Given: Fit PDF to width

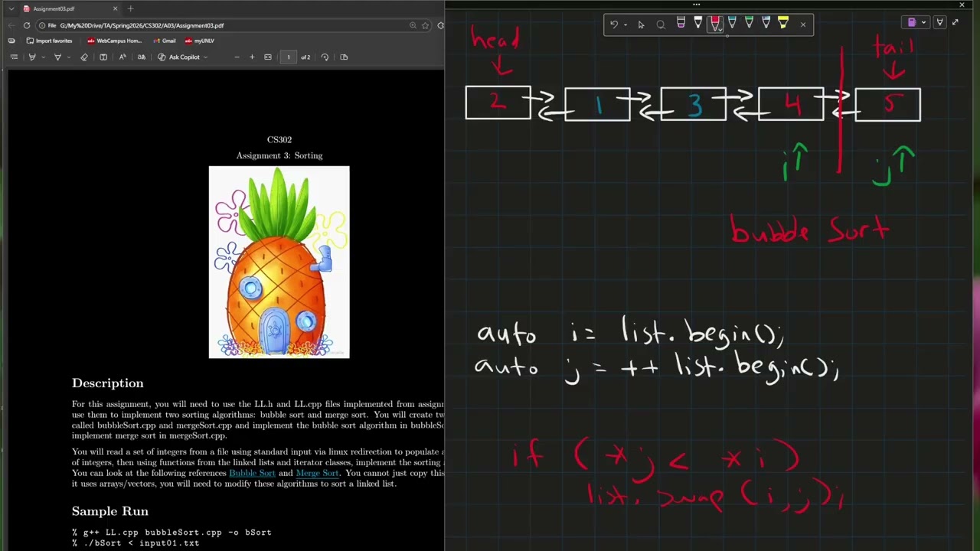Looking at the screenshot, I should [267, 57].
